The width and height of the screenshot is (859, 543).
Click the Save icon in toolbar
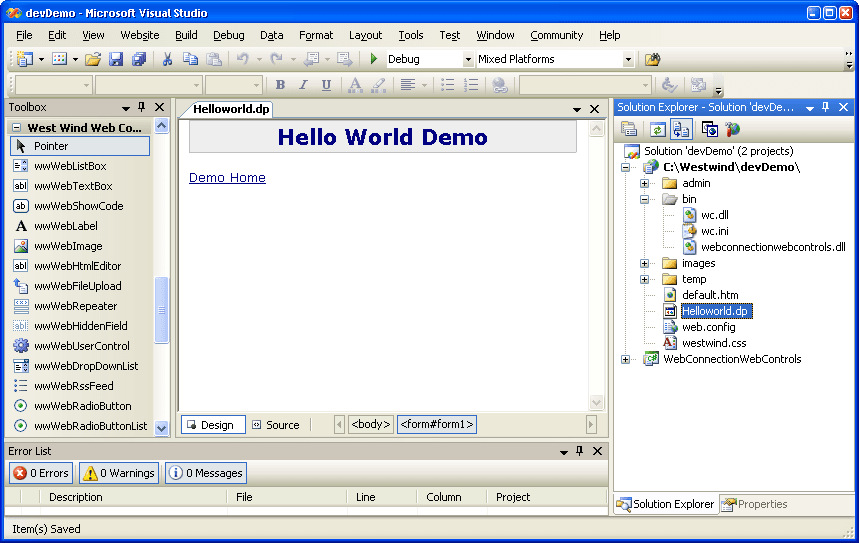tap(116, 59)
